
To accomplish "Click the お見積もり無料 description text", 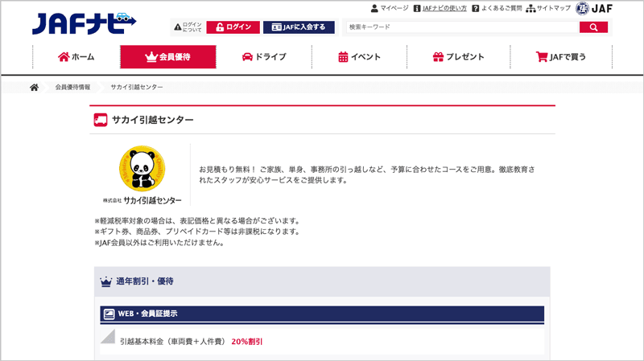I will click(x=367, y=174).
